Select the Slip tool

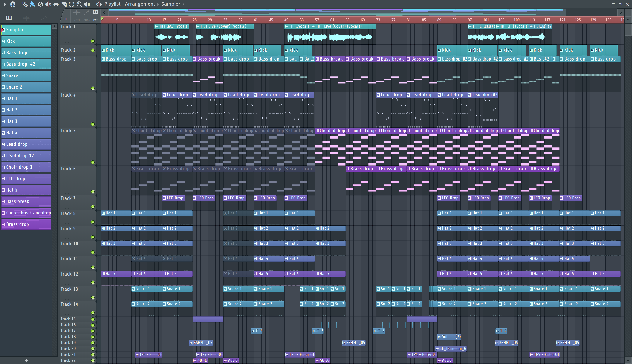point(56,4)
